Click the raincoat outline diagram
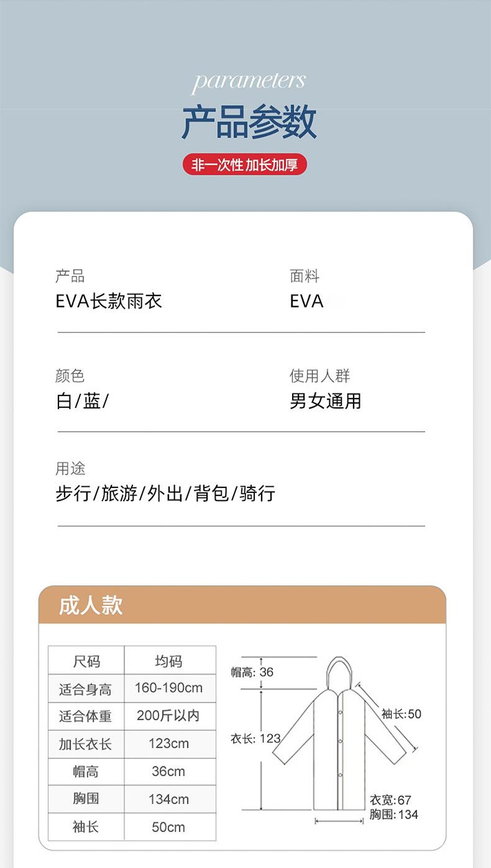The height and width of the screenshot is (868, 491). 339,736
